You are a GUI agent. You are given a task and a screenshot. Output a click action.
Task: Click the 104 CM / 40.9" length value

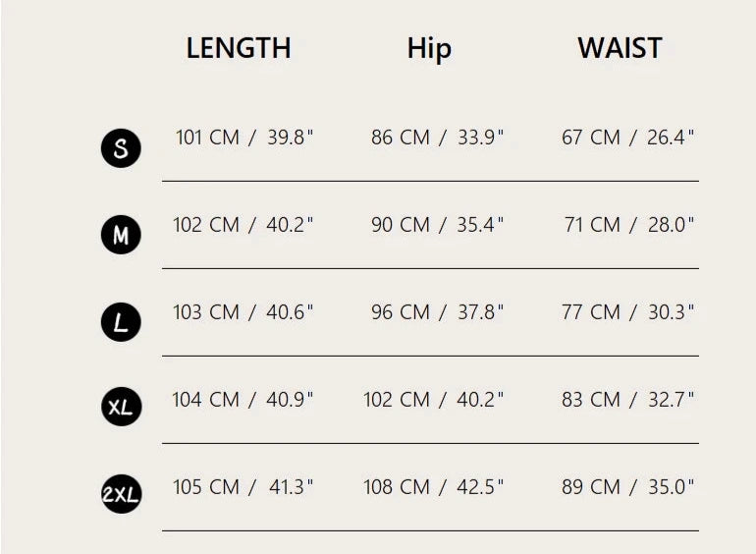click(243, 400)
